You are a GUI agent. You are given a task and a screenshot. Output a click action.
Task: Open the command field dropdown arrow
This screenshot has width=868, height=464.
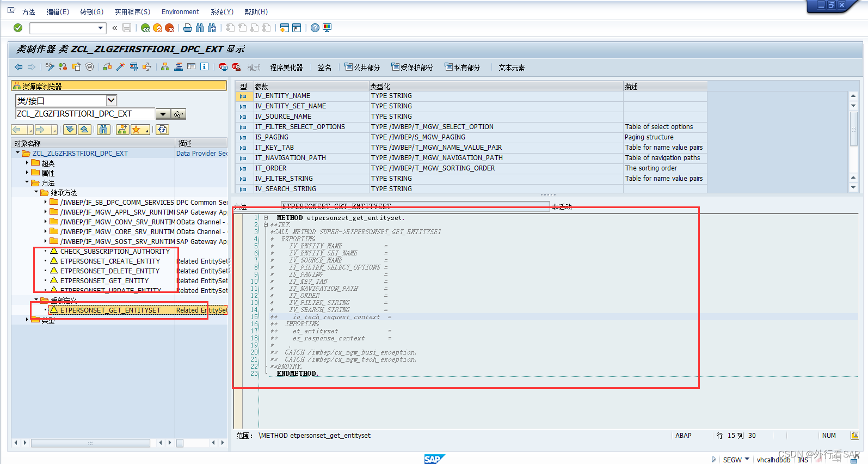101,28
